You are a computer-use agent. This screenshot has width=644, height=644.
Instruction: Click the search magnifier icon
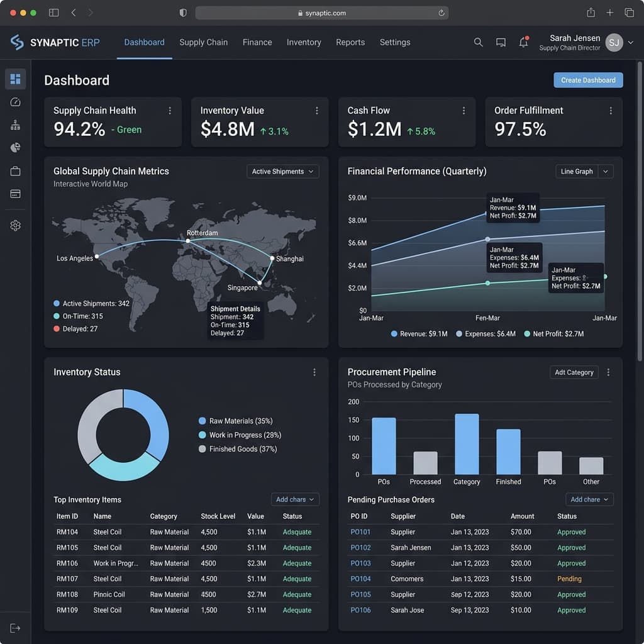(478, 42)
